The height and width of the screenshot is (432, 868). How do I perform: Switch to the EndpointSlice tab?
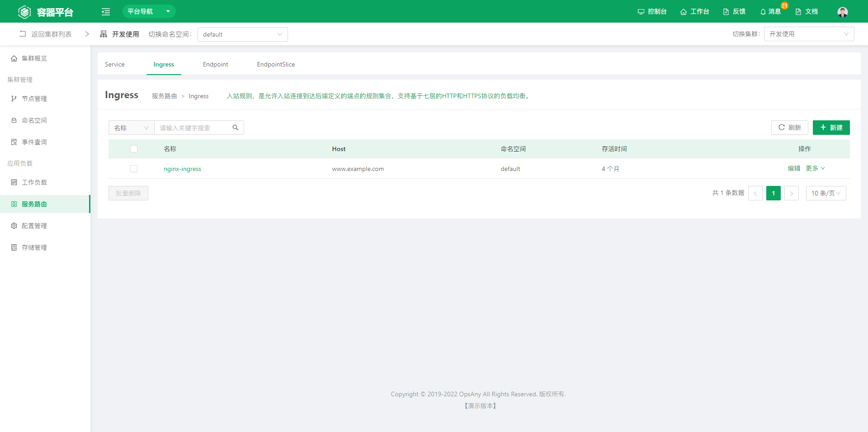pyautogui.click(x=276, y=64)
